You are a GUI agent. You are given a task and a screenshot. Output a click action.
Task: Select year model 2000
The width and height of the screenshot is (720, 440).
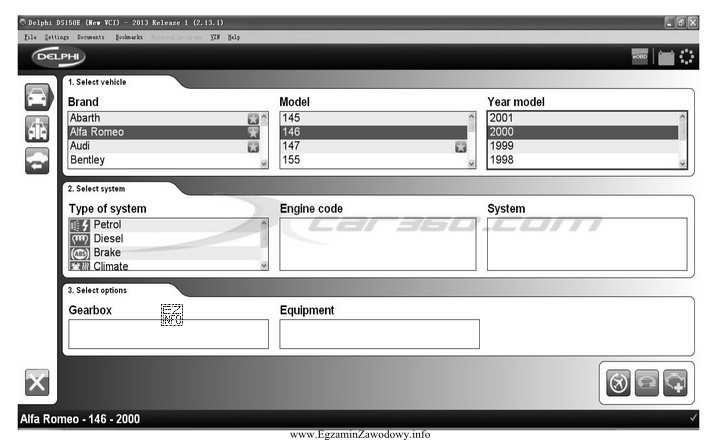coord(583,132)
